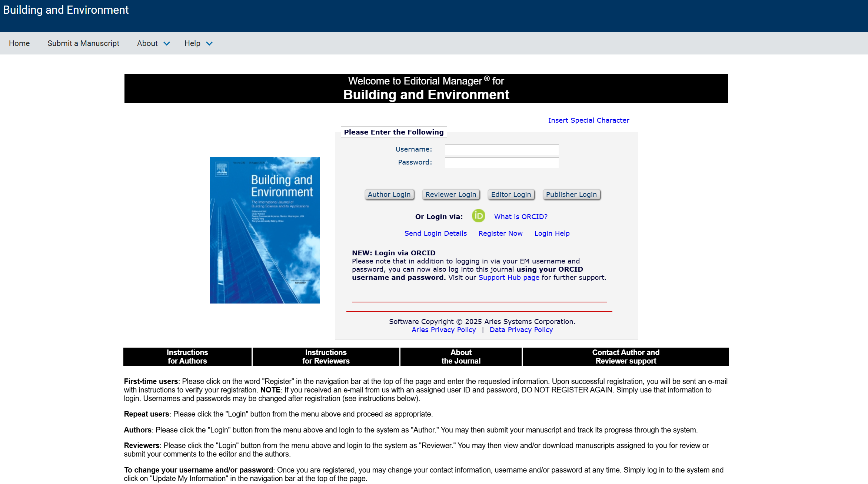This screenshot has width=868, height=484.
Task: Follow the Send Login Details link
Action: click(x=436, y=233)
